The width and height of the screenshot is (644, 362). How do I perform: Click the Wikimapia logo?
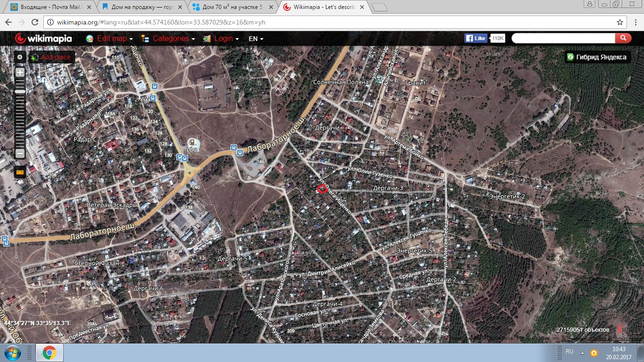point(43,39)
